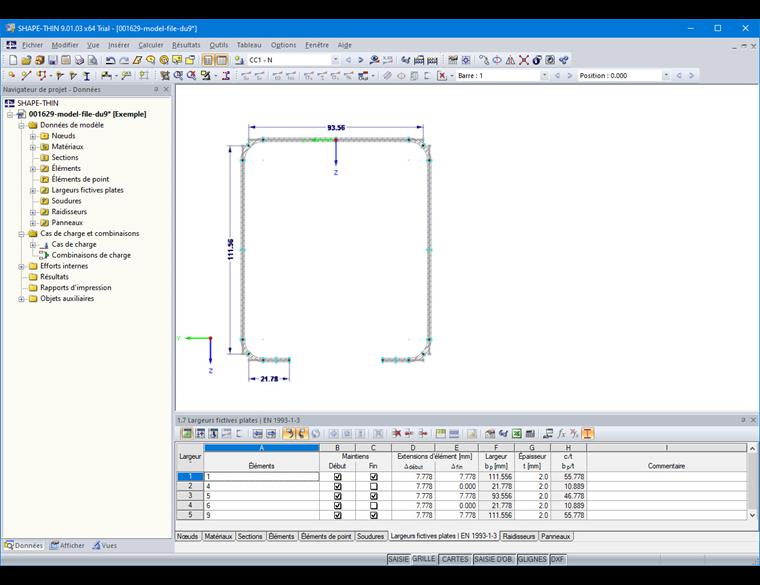
Task: Toggle Début checkbox for element 6
Action: (x=337, y=506)
